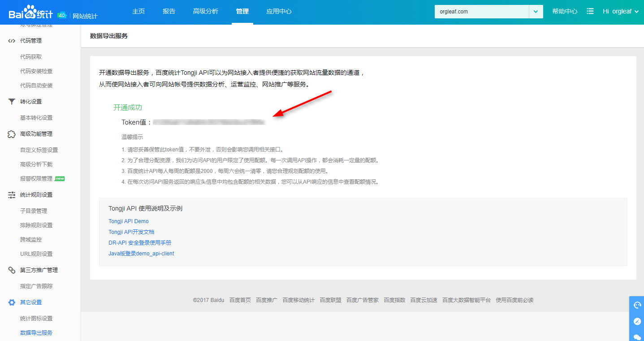Open 基本转化设置 in sidebar
Screen dimensions: 644x341
[x=36, y=118]
